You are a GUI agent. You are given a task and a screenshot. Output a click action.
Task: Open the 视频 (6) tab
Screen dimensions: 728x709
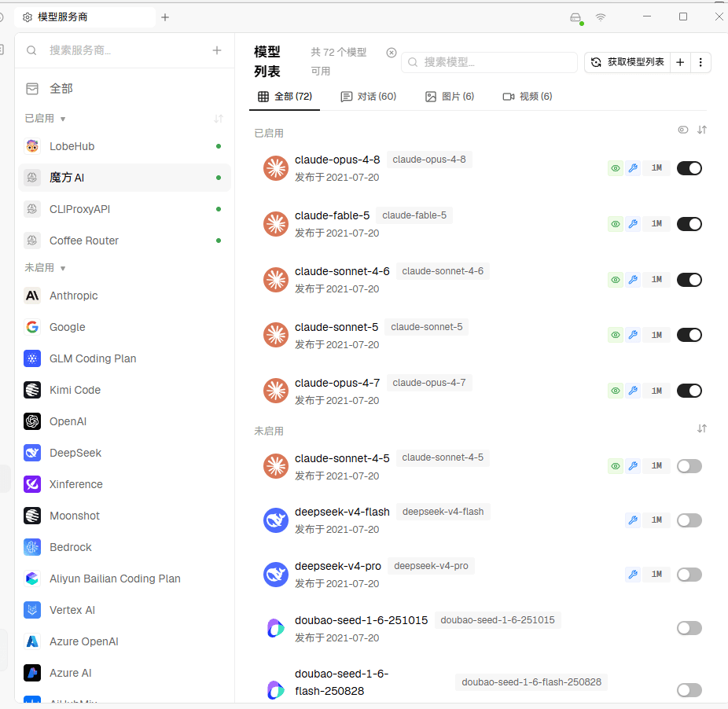point(528,97)
